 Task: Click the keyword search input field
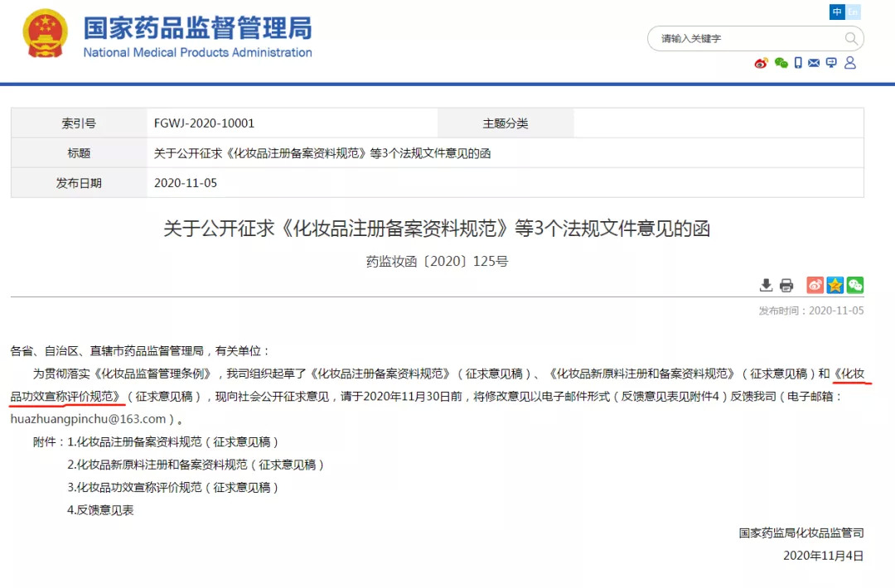(746, 39)
